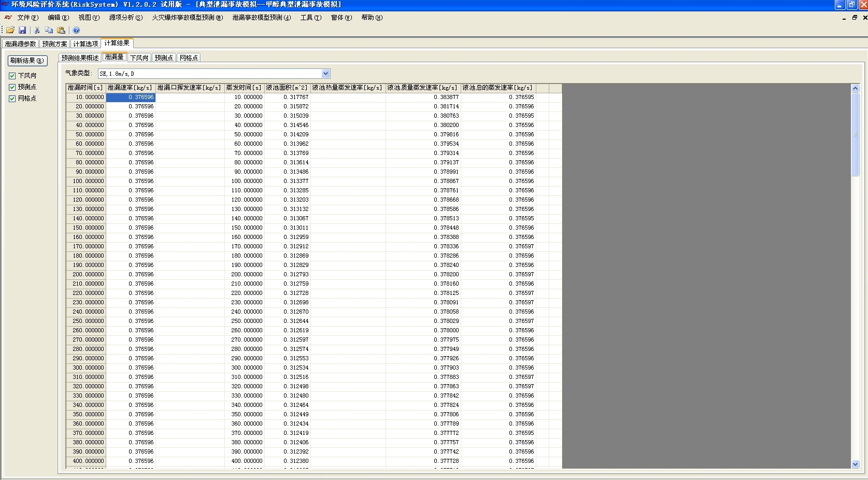Image resolution: width=868 pixels, height=480 pixels.
Task: Click the 刷新结果 button
Action: pos(27,61)
